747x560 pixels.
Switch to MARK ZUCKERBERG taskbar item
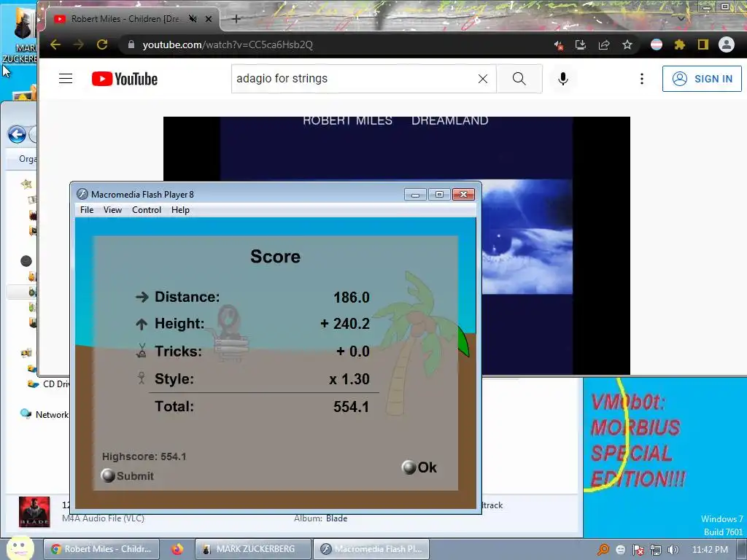(253, 549)
